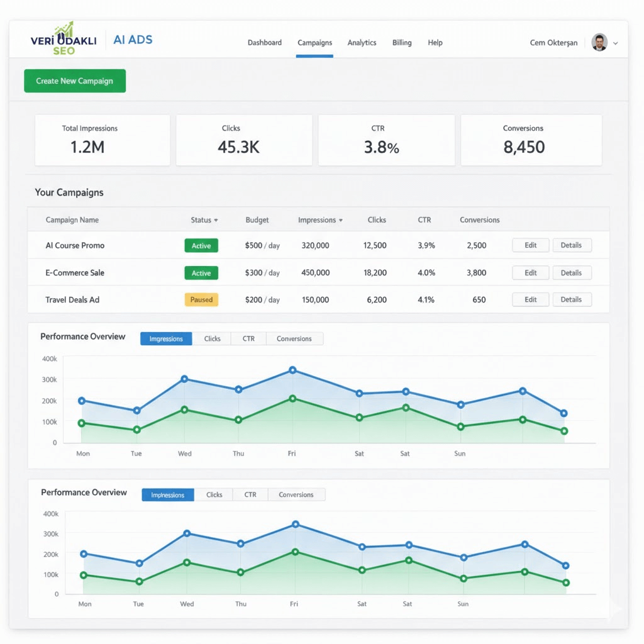The height and width of the screenshot is (644, 644).
Task: Expand the account dropdown chevron
Action: click(x=616, y=43)
